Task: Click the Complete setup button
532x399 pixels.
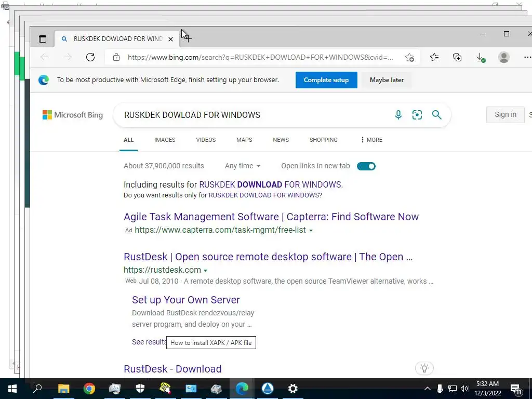Action: coord(326,80)
